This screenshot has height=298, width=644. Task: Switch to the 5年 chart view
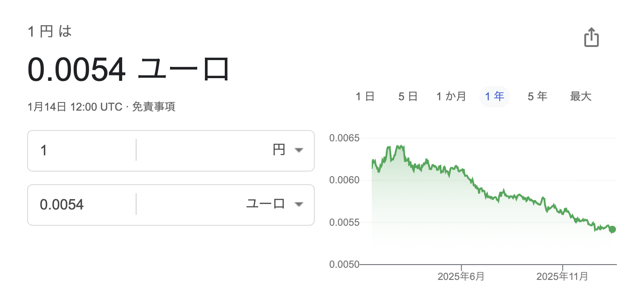(x=537, y=96)
